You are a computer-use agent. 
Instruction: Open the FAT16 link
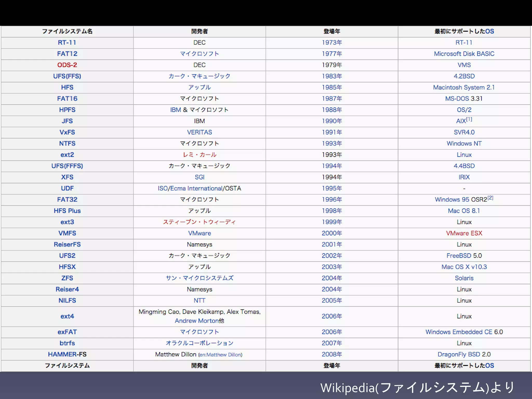click(67, 98)
